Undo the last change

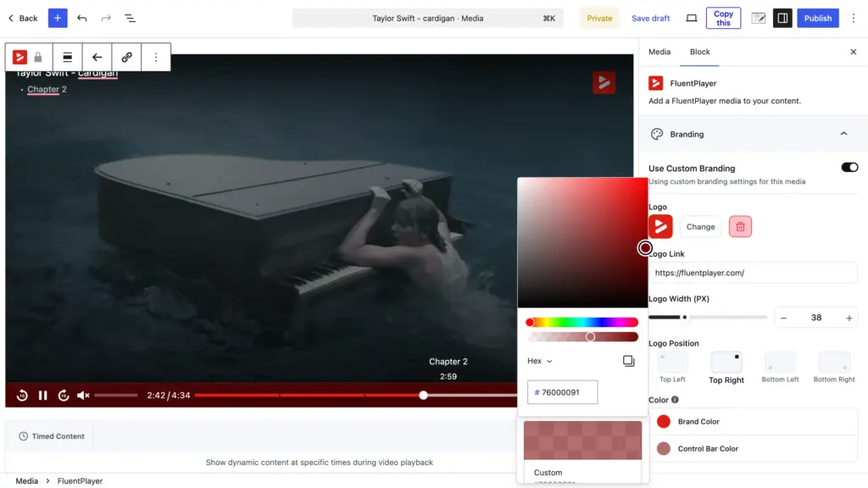click(x=82, y=19)
